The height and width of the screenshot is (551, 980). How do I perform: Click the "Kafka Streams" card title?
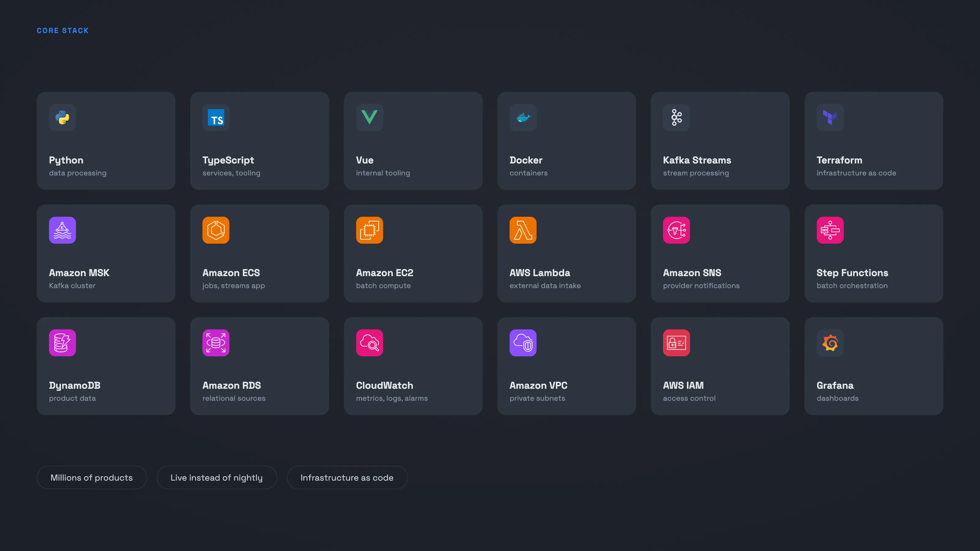pyautogui.click(x=697, y=160)
